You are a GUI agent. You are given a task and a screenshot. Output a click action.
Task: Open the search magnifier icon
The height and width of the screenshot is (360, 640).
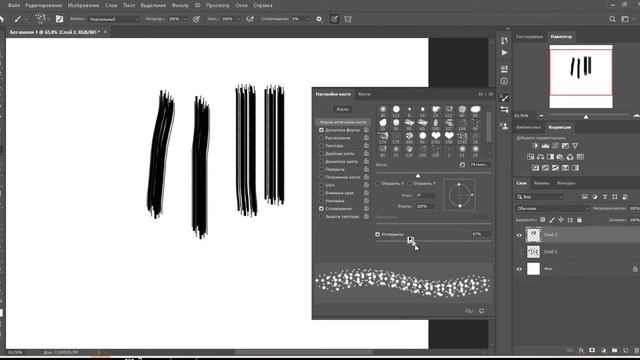pyautogui.click(x=612, y=19)
